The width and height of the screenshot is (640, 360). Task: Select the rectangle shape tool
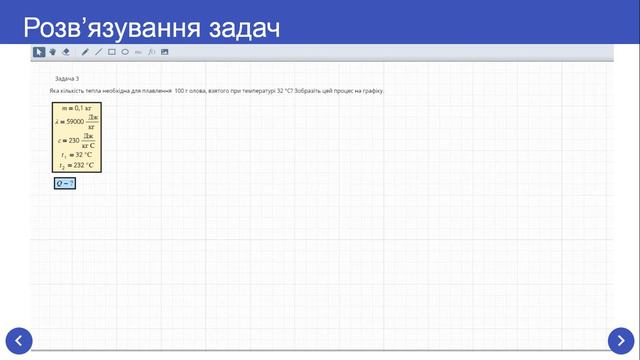point(111,52)
